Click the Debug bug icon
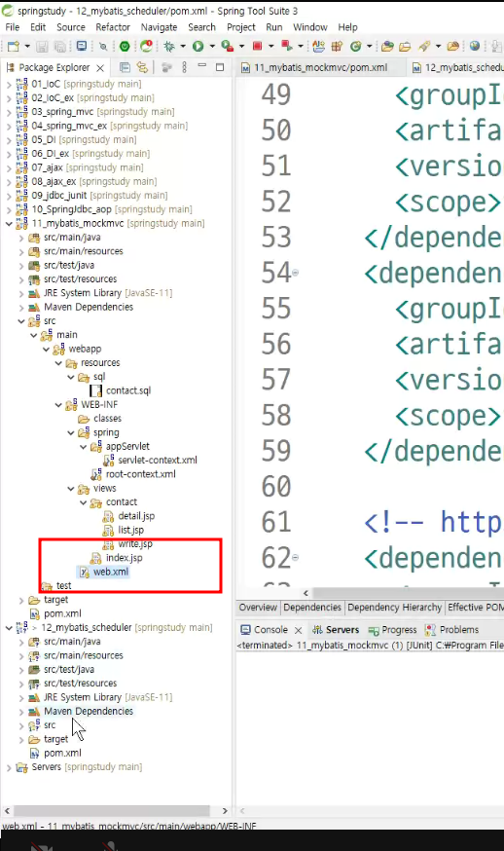504x851 pixels. 169,47
